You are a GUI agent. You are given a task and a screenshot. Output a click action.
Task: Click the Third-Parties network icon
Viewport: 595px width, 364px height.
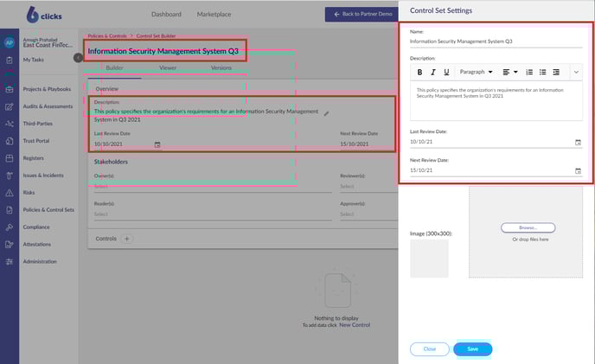10,124
